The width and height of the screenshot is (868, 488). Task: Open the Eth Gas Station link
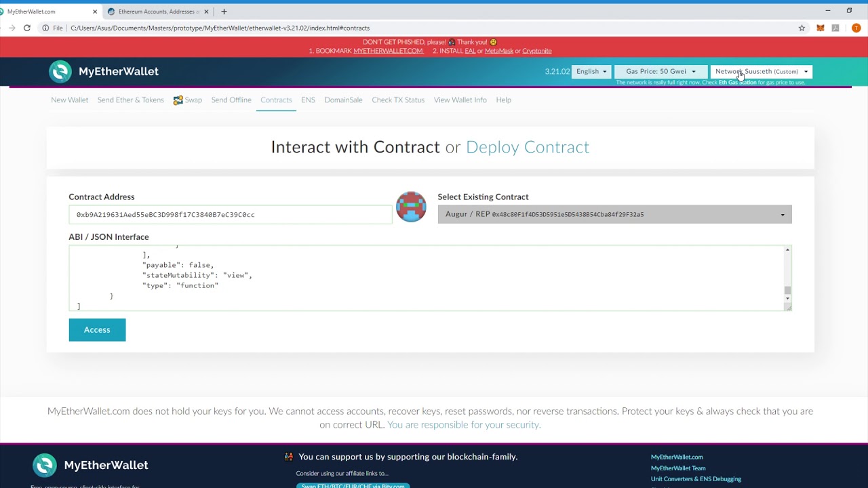pos(737,83)
